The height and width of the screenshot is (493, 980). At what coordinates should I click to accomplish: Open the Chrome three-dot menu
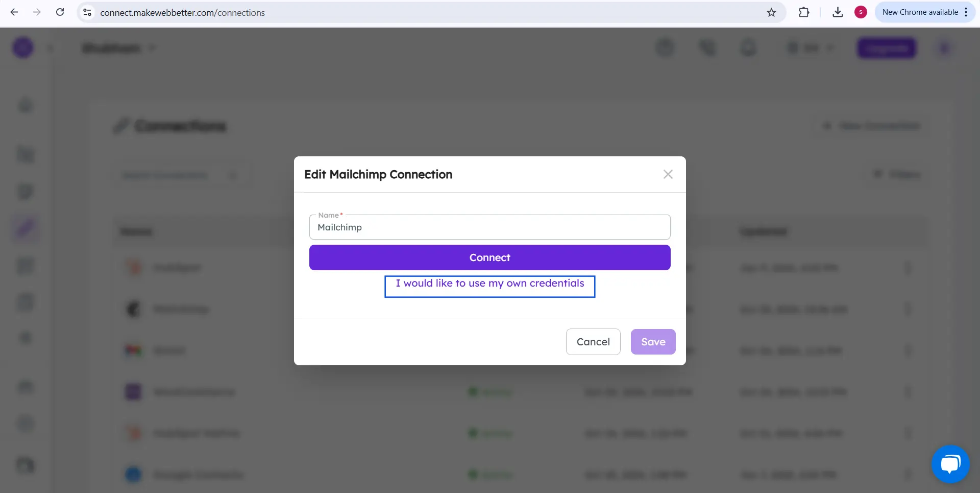click(x=966, y=12)
